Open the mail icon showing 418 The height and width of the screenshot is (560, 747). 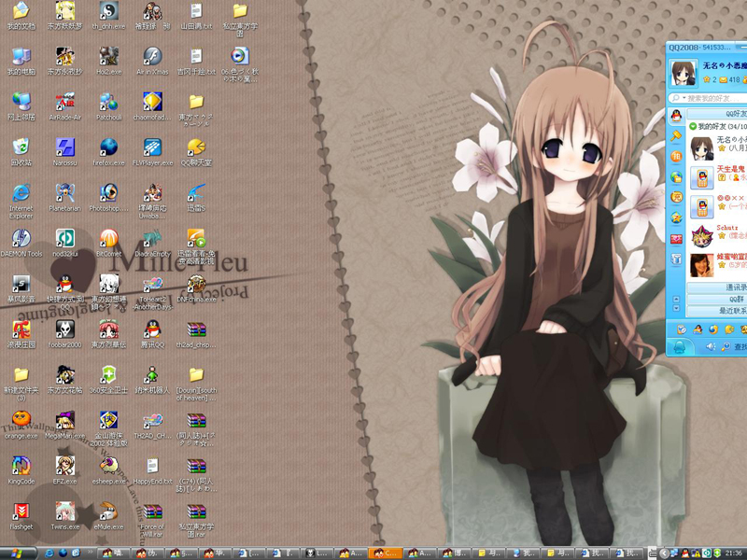[723, 79]
